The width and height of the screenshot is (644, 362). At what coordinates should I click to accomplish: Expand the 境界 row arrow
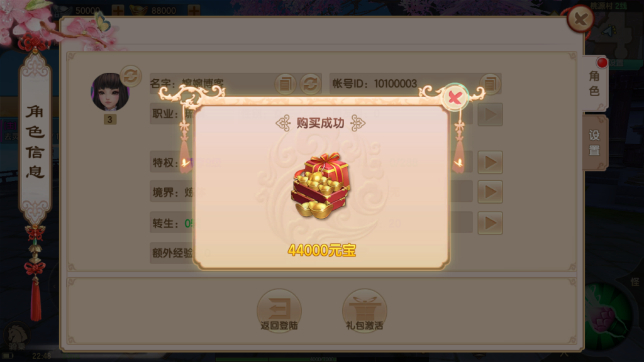pyautogui.click(x=491, y=192)
